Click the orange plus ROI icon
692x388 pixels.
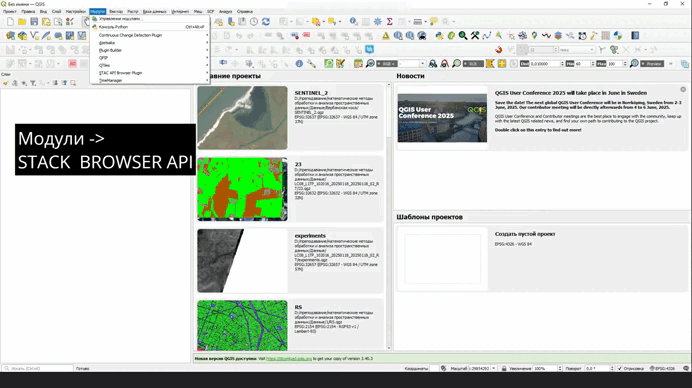[502, 64]
